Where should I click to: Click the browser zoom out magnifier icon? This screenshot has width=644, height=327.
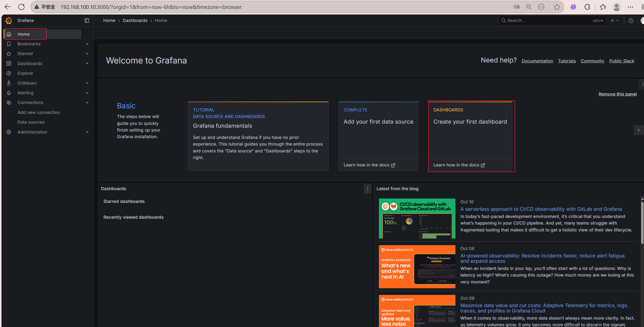point(529,7)
